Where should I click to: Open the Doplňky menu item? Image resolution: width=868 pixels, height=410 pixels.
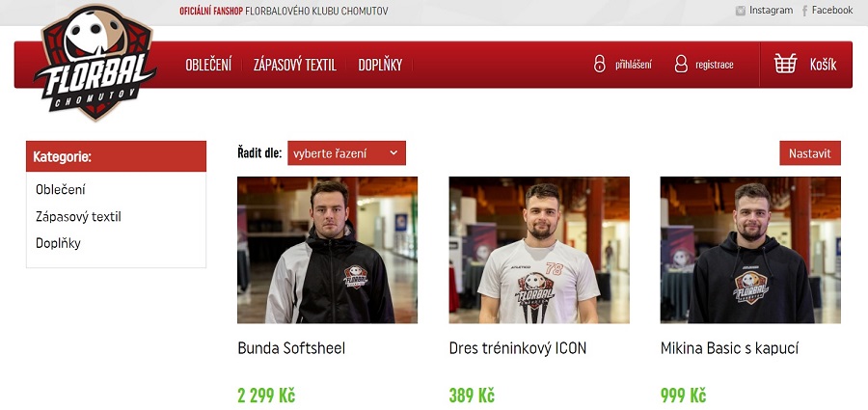[x=380, y=65]
